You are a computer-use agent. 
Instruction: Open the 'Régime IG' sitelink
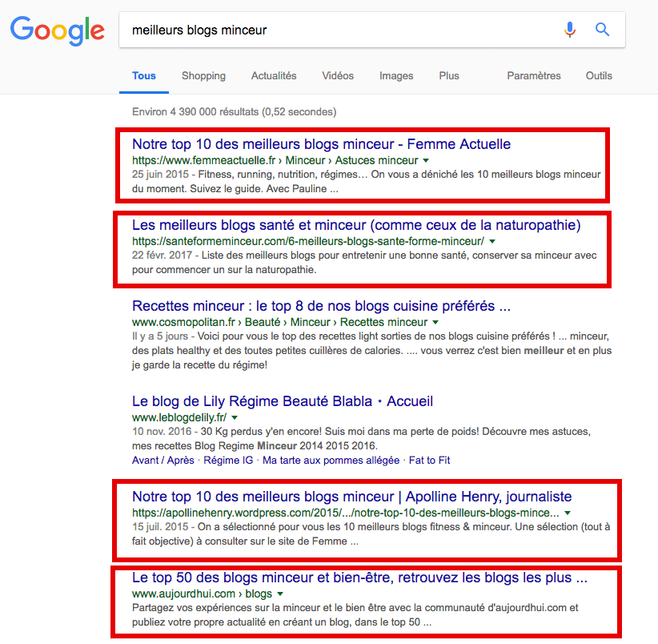click(x=228, y=460)
